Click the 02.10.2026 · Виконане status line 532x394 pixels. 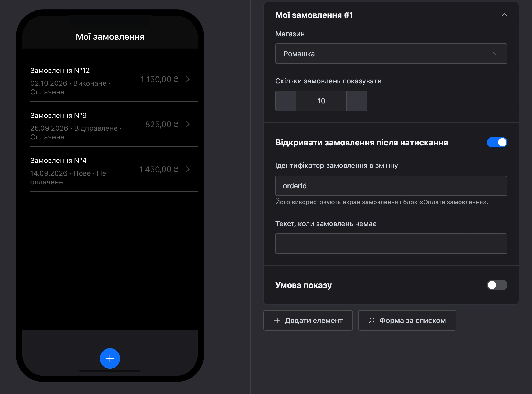click(70, 87)
